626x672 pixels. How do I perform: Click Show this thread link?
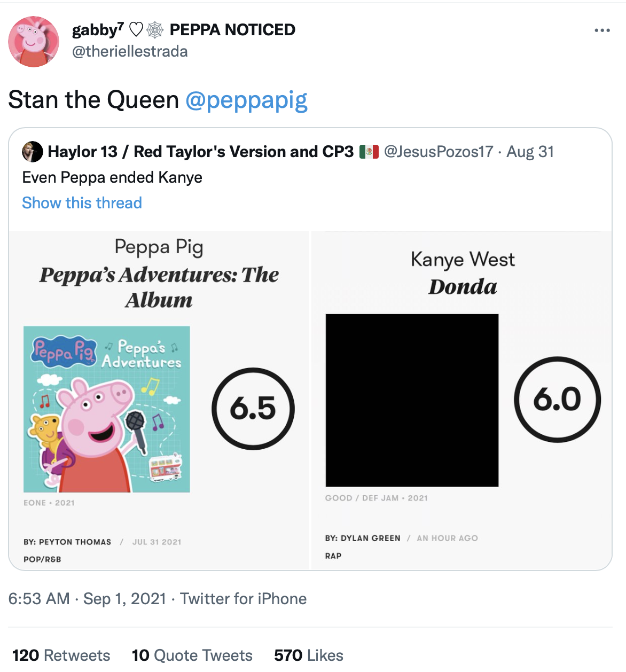82,203
